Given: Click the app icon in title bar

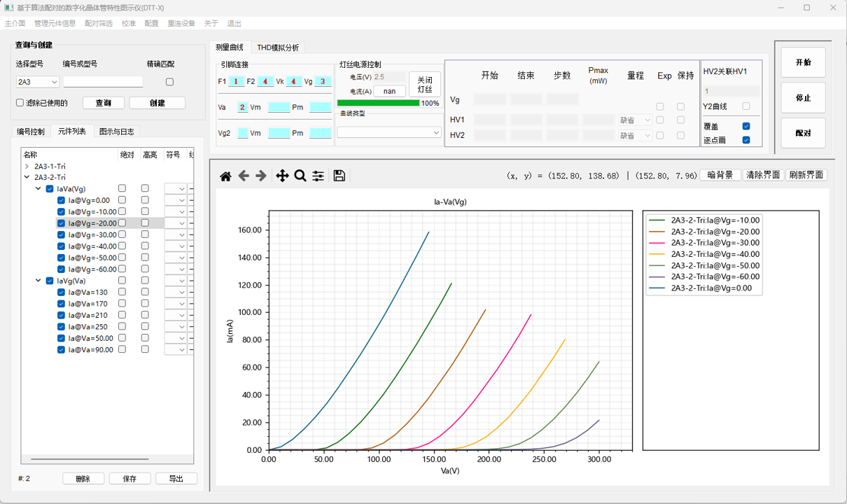Looking at the screenshot, I should point(9,8).
